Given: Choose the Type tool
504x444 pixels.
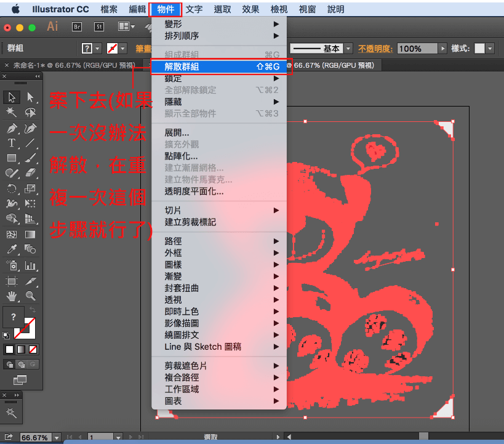Looking at the screenshot, I should 12,143.
